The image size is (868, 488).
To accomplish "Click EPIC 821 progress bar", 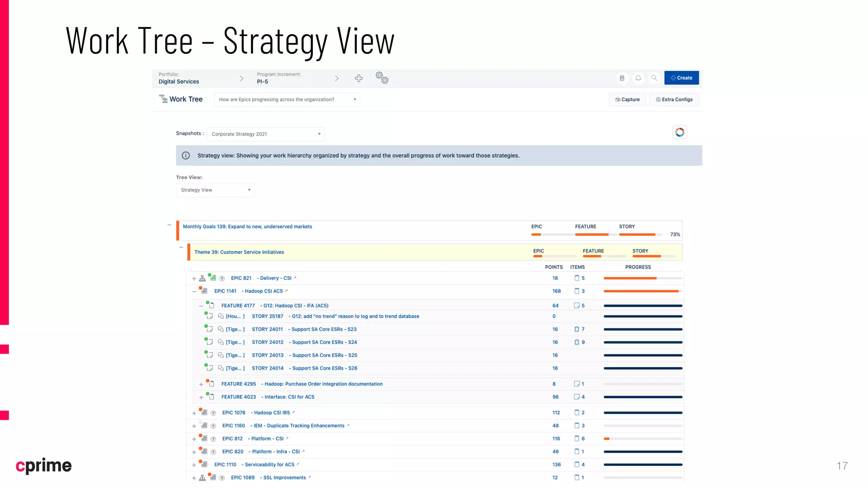I will click(643, 278).
